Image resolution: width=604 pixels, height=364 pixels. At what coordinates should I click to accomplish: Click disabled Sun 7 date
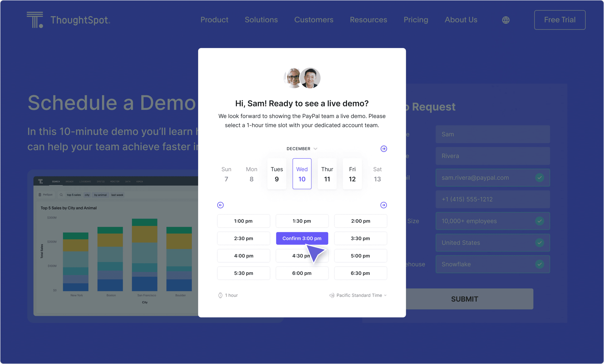226,174
